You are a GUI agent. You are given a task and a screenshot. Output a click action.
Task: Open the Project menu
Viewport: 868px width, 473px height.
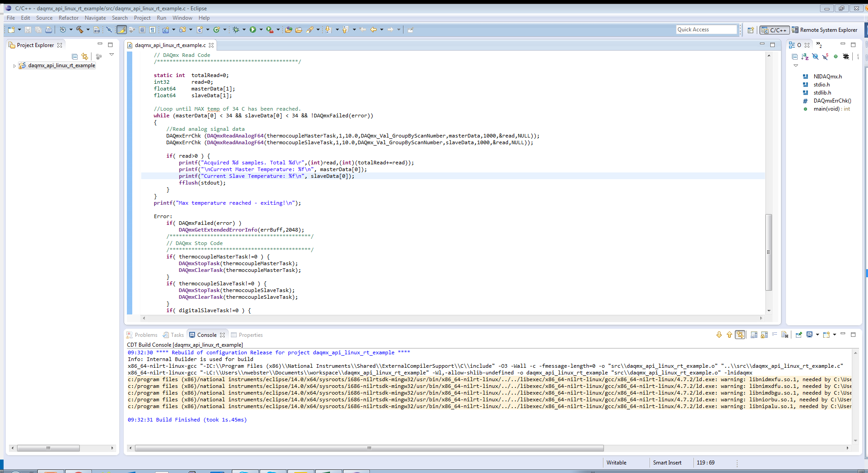pyautogui.click(x=142, y=18)
